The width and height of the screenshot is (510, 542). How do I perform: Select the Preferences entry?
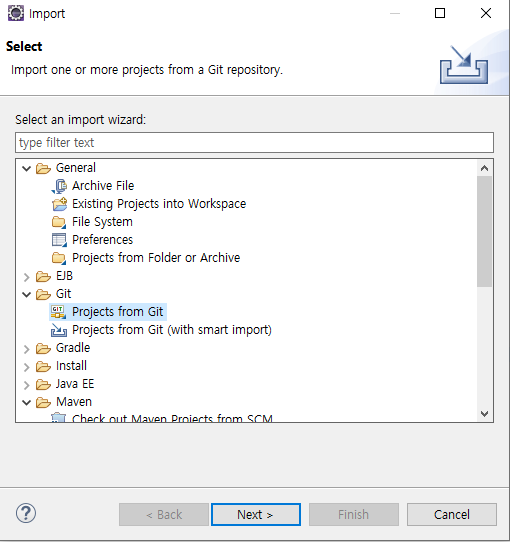102,240
